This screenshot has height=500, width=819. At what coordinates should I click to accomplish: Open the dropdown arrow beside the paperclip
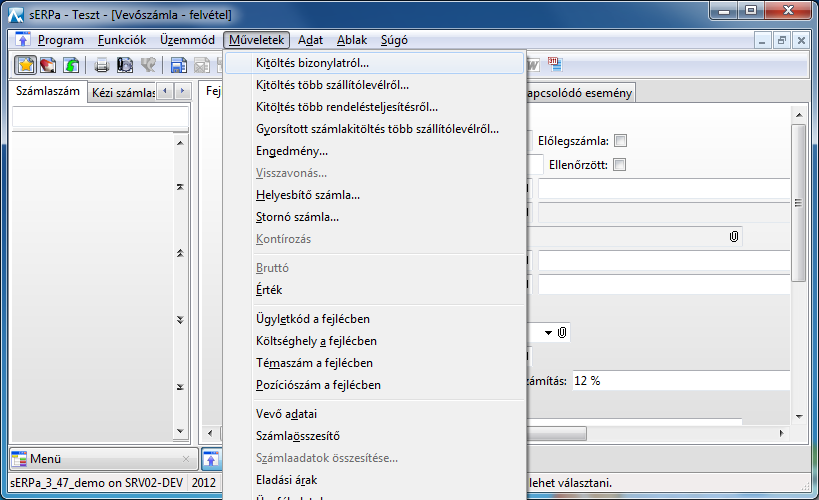click(x=548, y=332)
